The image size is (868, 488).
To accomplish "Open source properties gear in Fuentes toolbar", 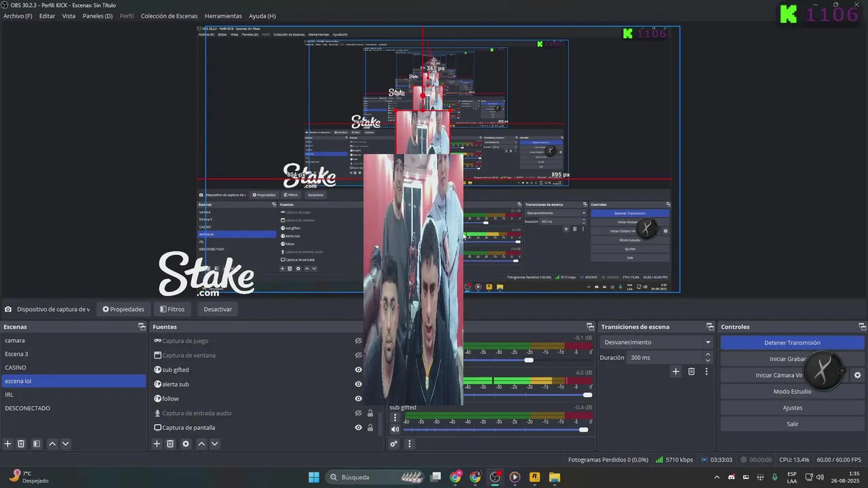I will (x=186, y=444).
